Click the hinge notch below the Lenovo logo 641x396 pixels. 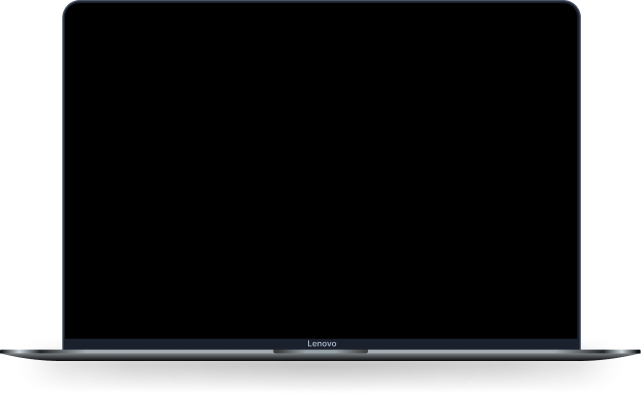tap(320, 351)
